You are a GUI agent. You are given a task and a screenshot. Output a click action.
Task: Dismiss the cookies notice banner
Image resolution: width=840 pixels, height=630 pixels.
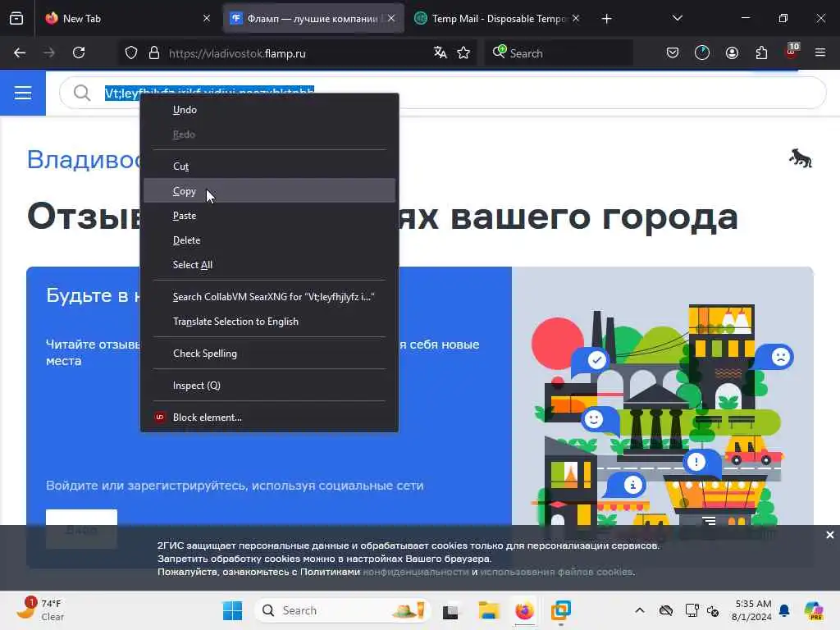830,535
